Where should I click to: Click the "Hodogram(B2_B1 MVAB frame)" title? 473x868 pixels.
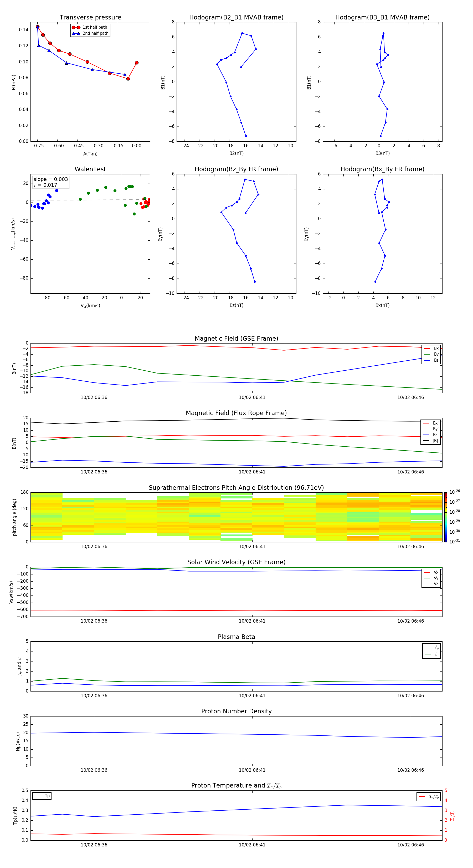coord(236,18)
